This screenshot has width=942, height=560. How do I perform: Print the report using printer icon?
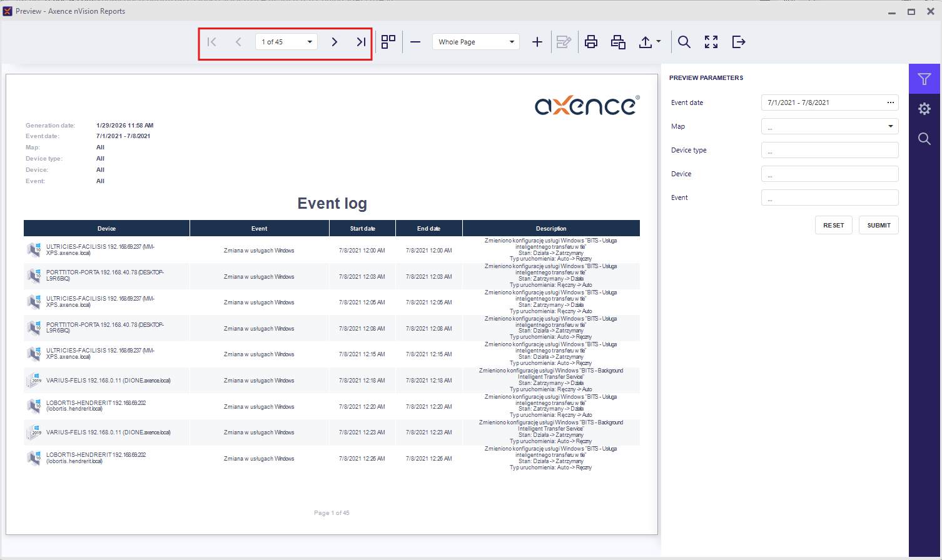590,42
